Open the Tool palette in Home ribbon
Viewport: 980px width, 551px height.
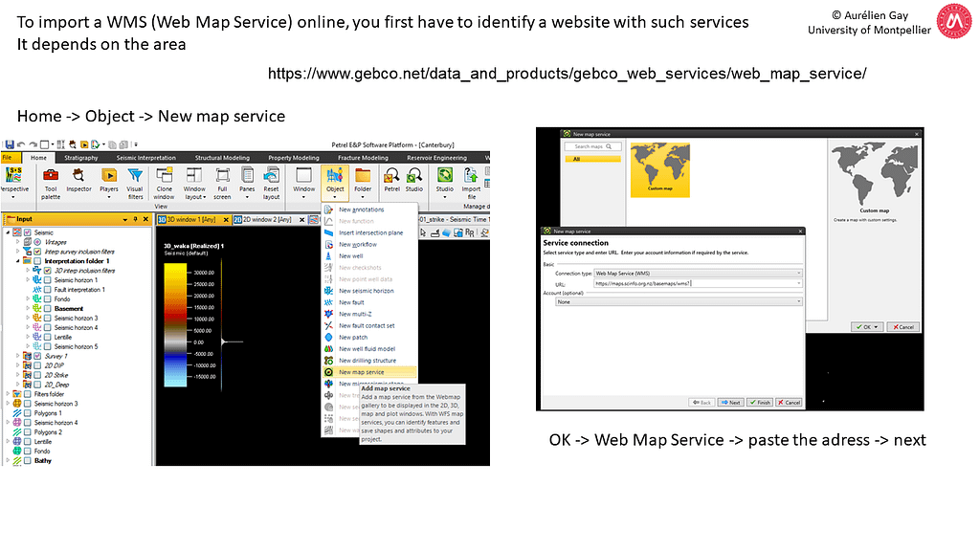click(50, 181)
